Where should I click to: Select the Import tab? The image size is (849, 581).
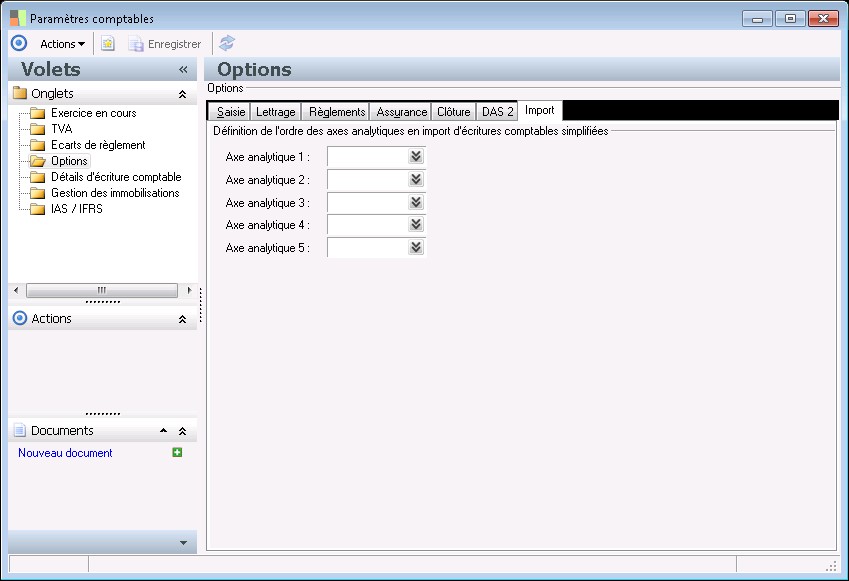pyautogui.click(x=540, y=110)
